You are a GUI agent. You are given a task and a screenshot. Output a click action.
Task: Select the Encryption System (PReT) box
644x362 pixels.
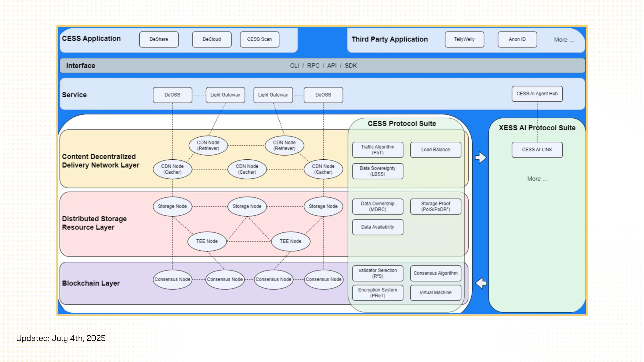378,293
